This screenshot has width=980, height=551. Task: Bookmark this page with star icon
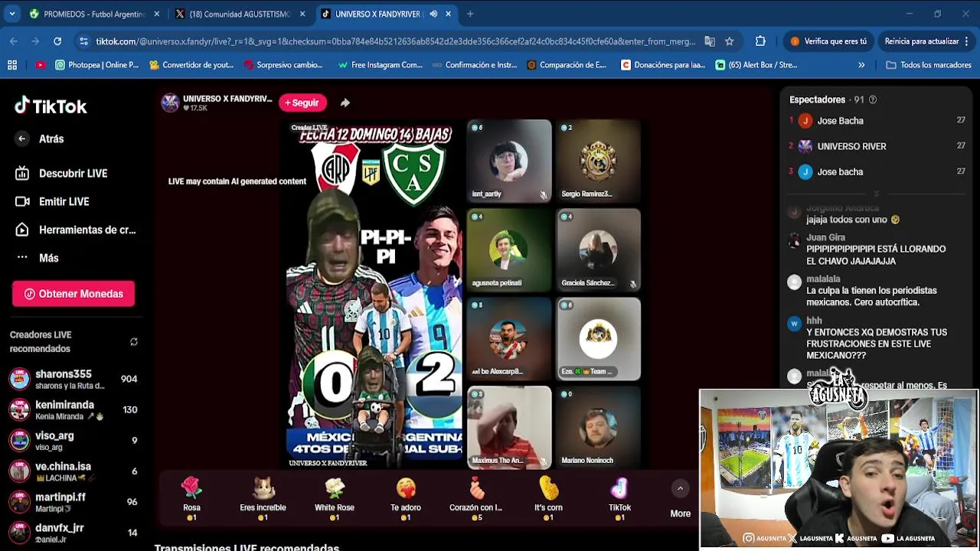pyautogui.click(x=730, y=41)
